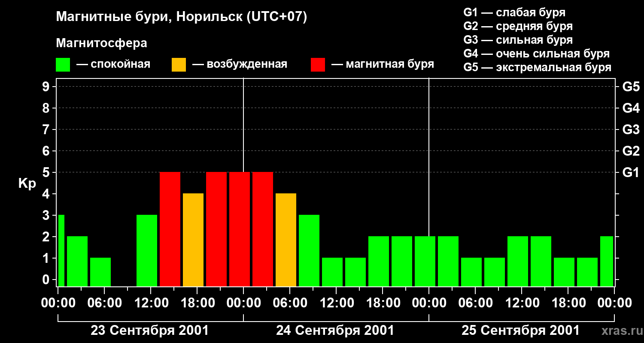The height and width of the screenshot is (343, 644).
Task: Click the 'Магнитосфера' legend heading
Action: (102, 43)
